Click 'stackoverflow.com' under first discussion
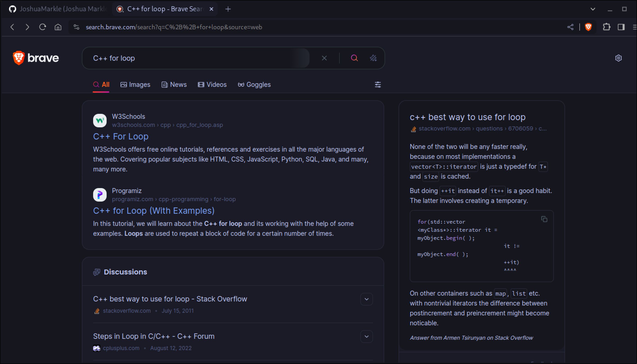 point(127,311)
